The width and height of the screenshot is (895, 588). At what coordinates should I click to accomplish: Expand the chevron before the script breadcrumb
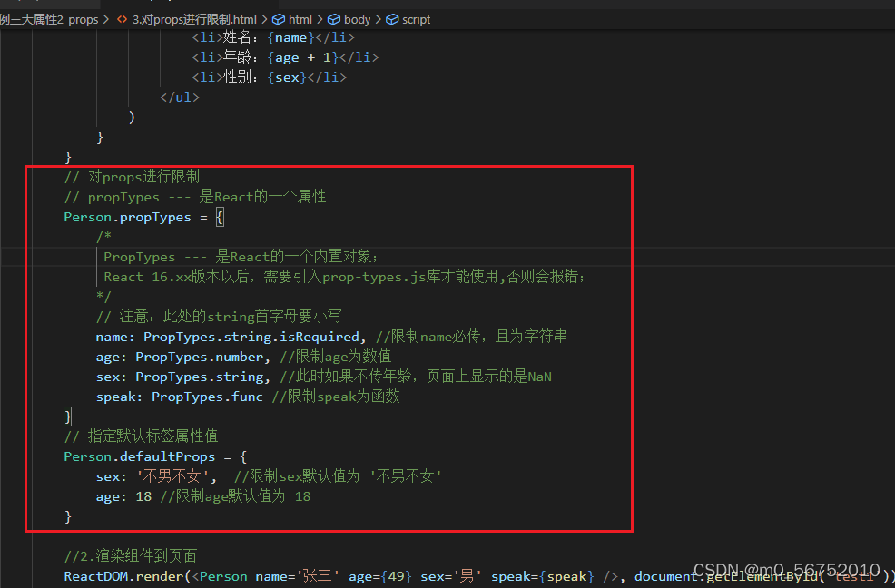click(x=379, y=18)
